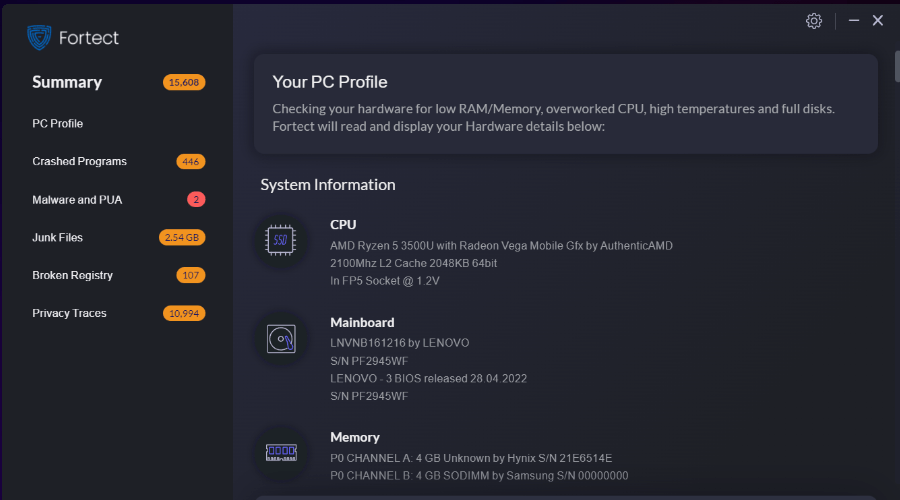Click the CPU chip icon
Viewport: 900px width, 500px height.
coord(281,240)
